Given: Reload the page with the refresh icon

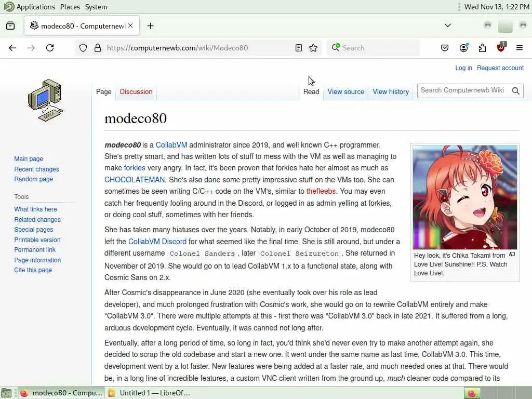Looking at the screenshot, I should click(x=50, y=48).
